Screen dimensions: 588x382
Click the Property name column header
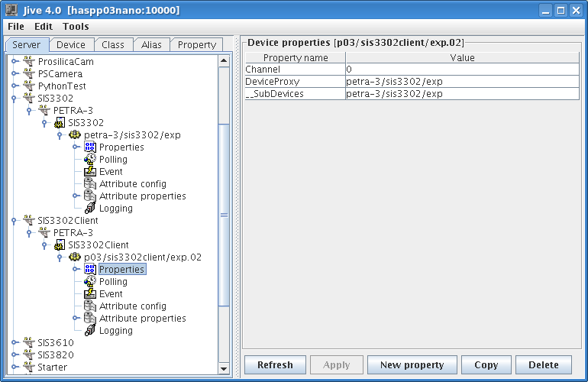click(x=296, y=58)
